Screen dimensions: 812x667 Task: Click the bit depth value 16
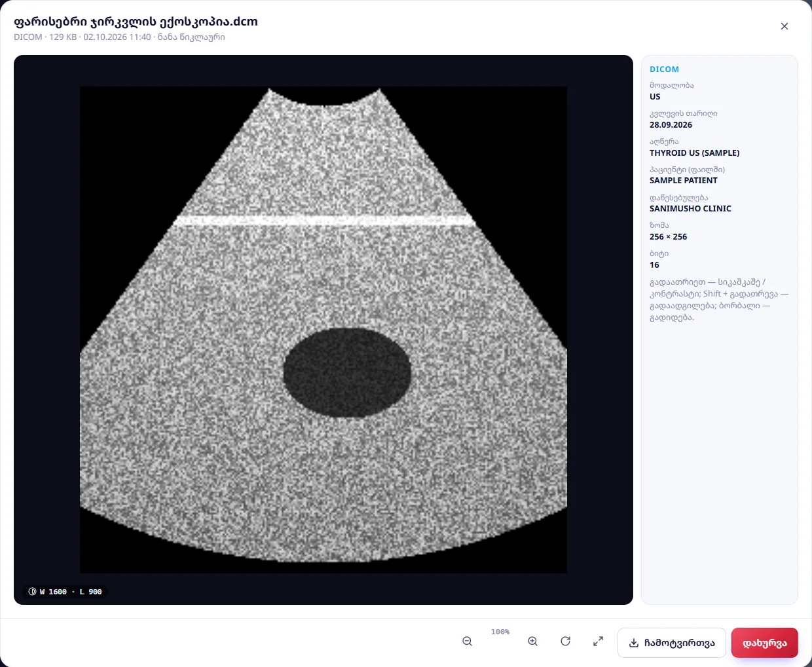click(654, 265)
